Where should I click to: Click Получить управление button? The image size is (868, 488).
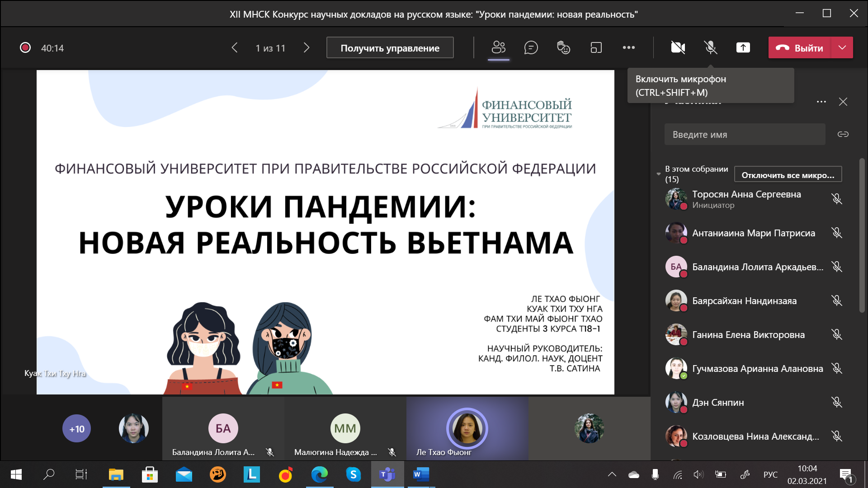tap(390, 47)
